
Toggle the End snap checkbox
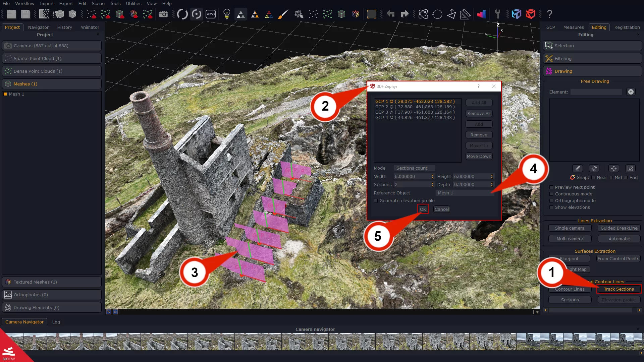(x=626, y=178)
